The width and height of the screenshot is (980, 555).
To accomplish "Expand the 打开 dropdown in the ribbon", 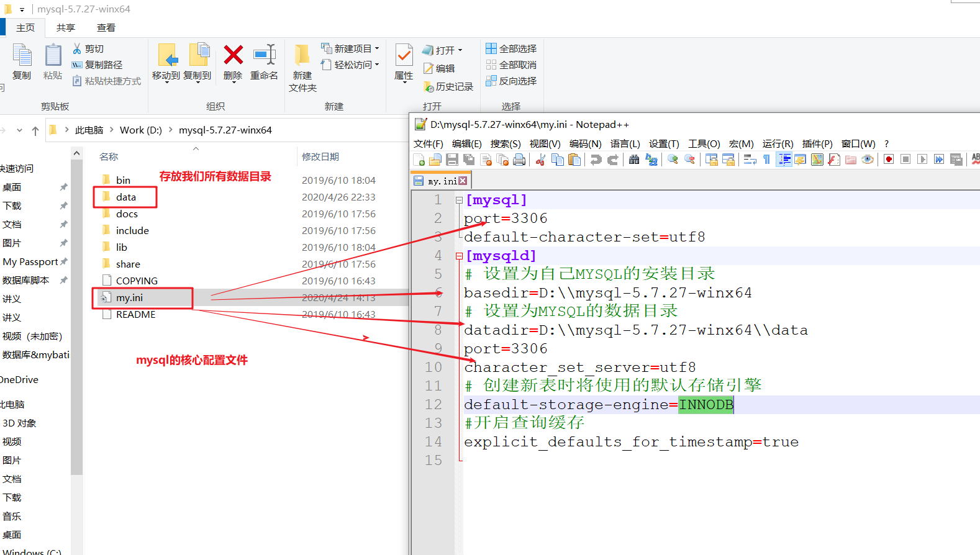I will pyautogui.click(x=460, y=50).
